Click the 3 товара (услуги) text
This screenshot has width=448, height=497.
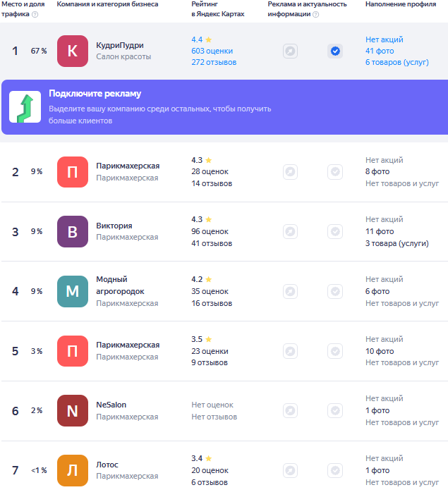(x=397, y=243)
